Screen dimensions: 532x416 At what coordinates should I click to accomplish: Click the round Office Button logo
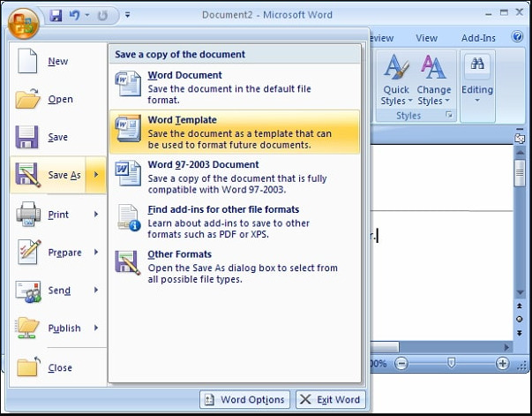point(26,21)
